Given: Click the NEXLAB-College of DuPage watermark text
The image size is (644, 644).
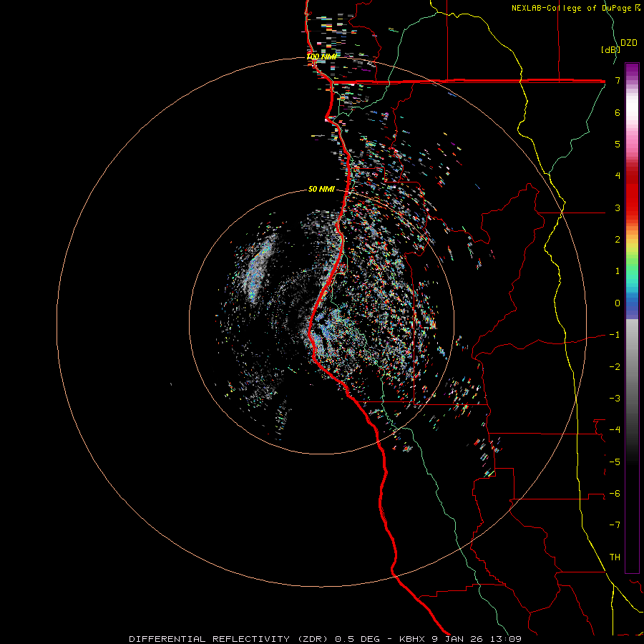Looking at the screenshot, I should click(x=576, y=8).
